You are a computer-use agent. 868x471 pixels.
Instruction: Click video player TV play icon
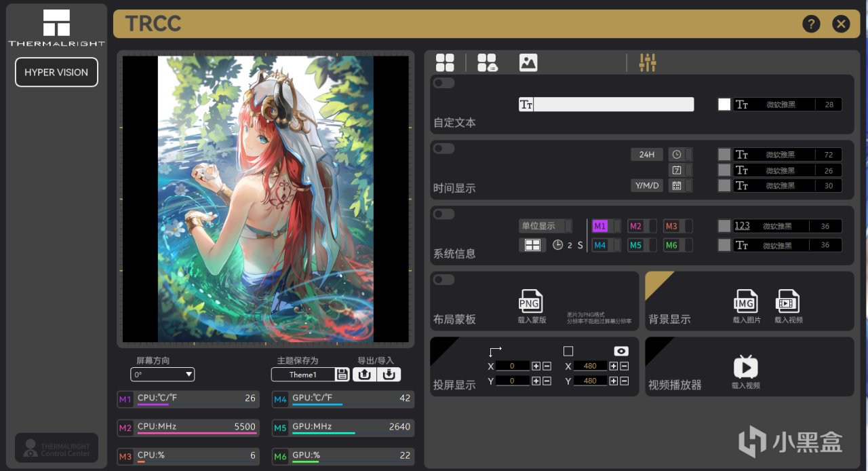745,367
